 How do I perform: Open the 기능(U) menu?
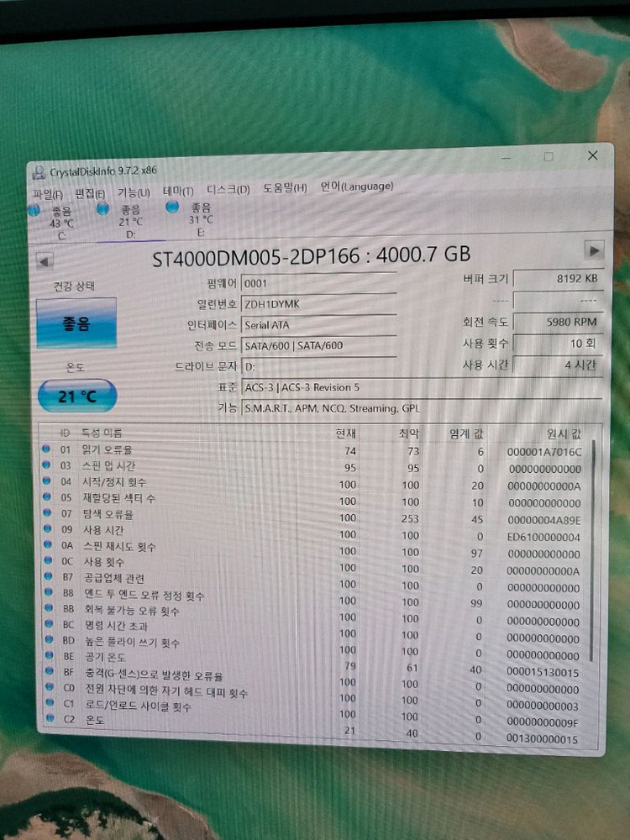pyautogui.click(x=134, y=192)
